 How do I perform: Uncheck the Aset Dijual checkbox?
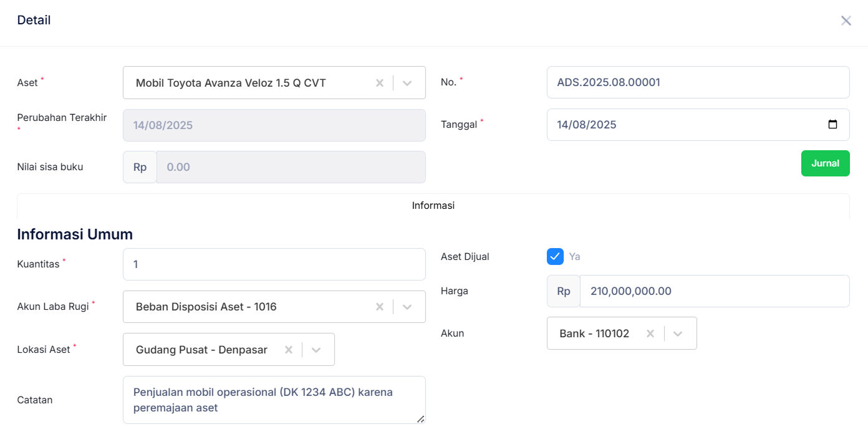tap(555, 256)
